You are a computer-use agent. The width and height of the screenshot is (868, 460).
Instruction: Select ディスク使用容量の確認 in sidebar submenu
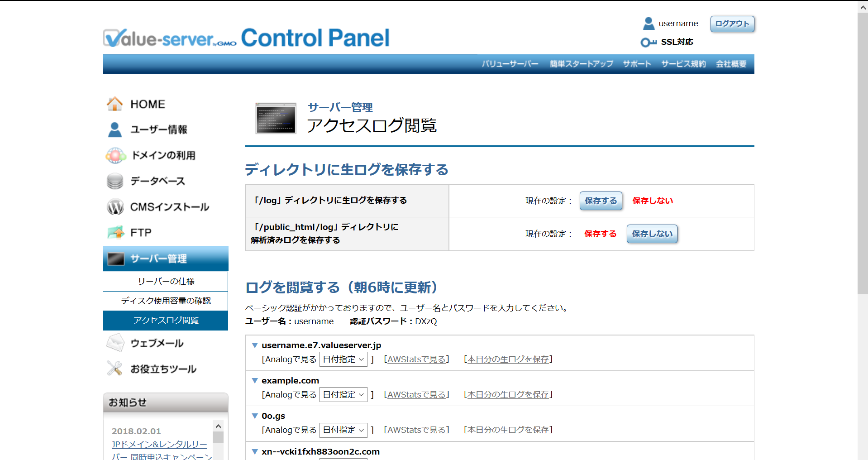[166, 301]
